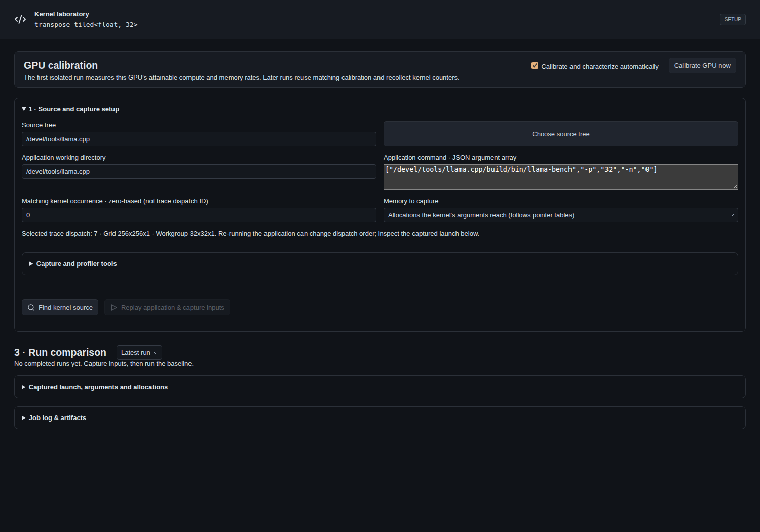760x532 pixels.
Task: Click the GPU calibration heading
Action: coord(61,65)
